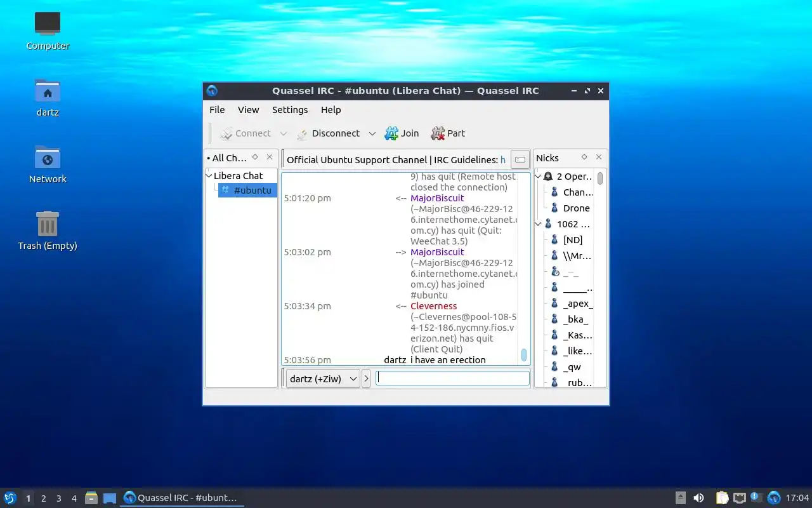812x508 pixels.
Task: Click the #ubuntu channel hash icon
Action: tap(225, 190)
